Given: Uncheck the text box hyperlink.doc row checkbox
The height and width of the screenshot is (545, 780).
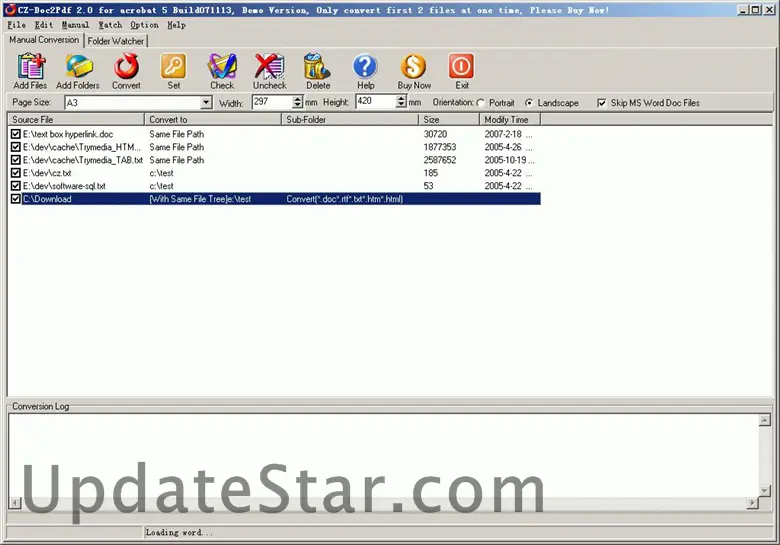Looking at the screenshot, I should [16, 134].
